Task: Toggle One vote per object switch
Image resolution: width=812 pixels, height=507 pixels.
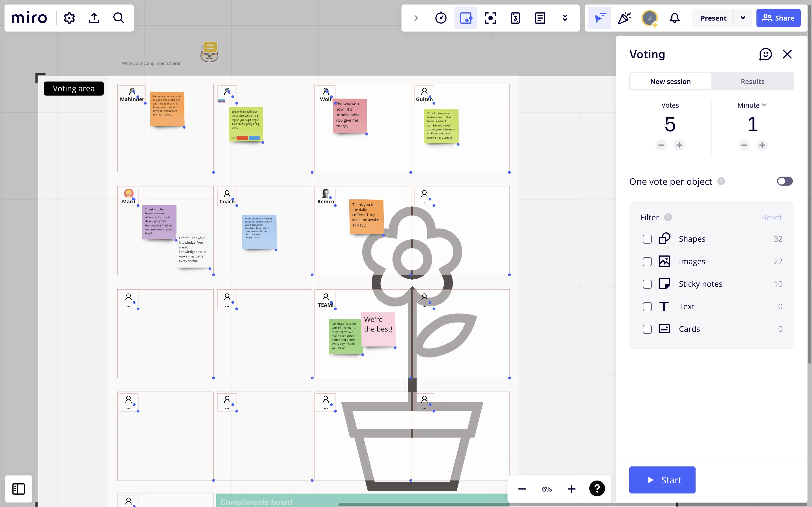Action: (784, 181)
